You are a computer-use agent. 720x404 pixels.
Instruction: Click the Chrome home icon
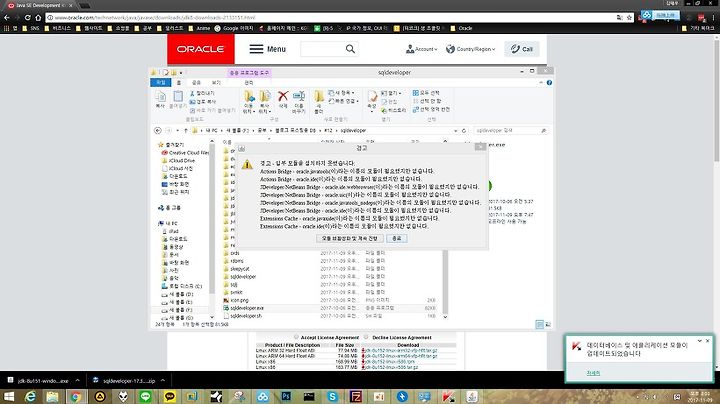pos(38,17)
